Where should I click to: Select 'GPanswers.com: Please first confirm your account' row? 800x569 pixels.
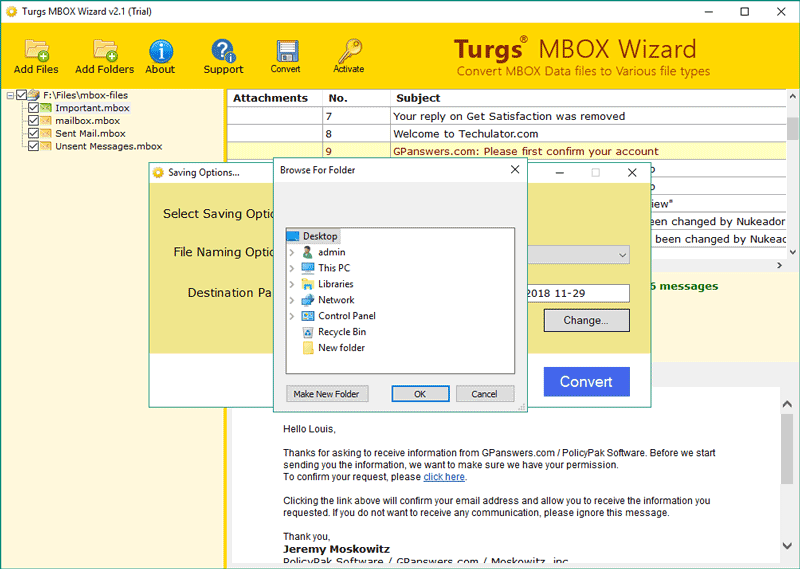coord(507,151)
